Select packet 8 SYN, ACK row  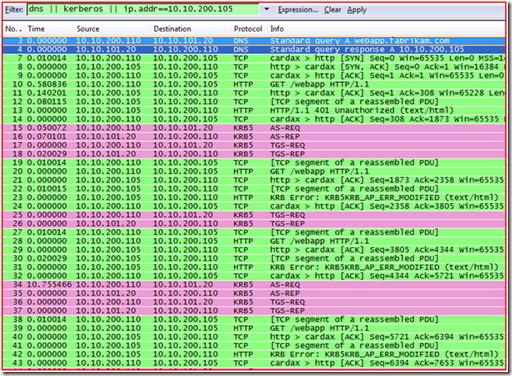[x=254, y=67]
